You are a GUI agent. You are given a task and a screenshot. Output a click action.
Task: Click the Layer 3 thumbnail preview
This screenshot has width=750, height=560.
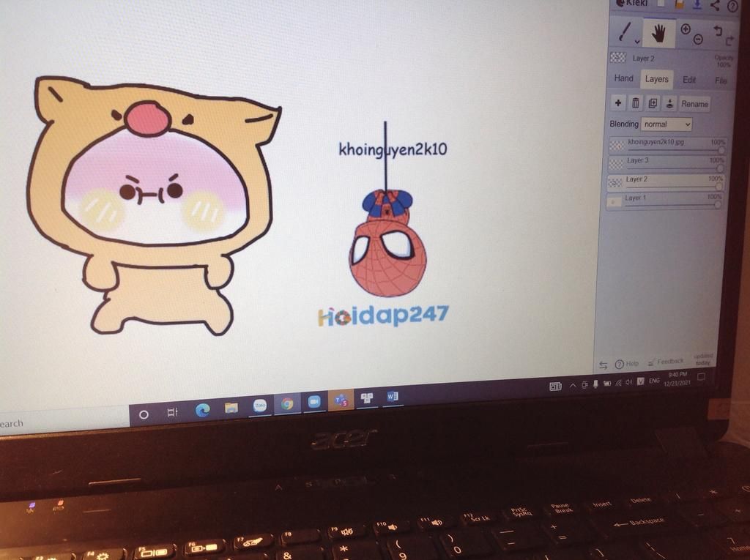616,164
